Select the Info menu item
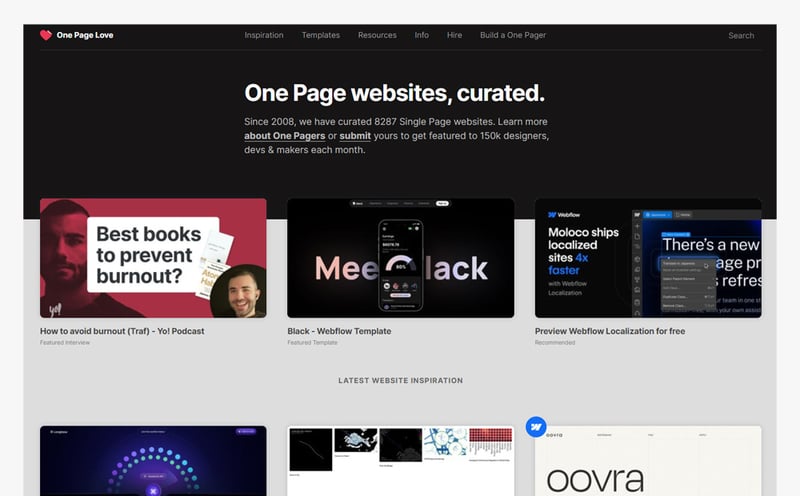 point(421,35)
